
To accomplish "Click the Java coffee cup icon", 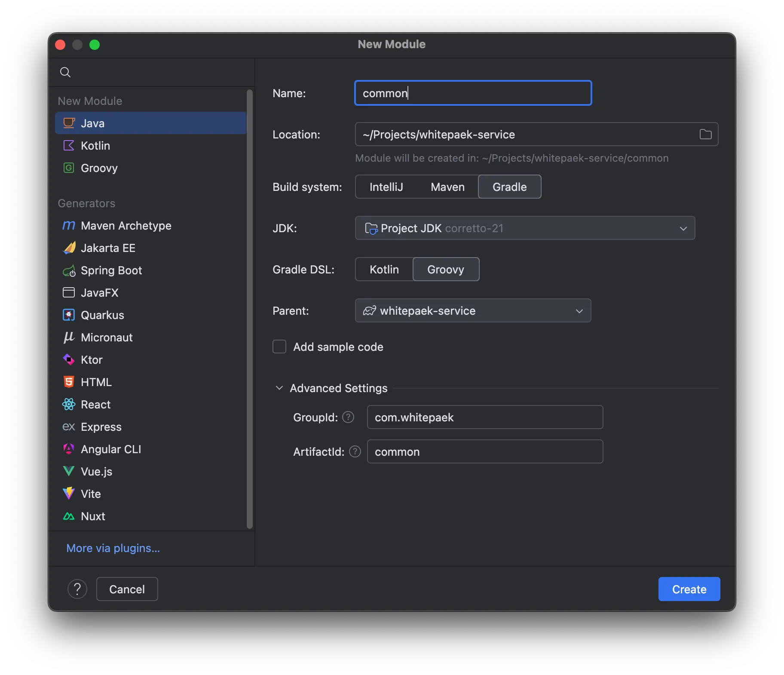I will pyautogui.click(x=69, y=123).
